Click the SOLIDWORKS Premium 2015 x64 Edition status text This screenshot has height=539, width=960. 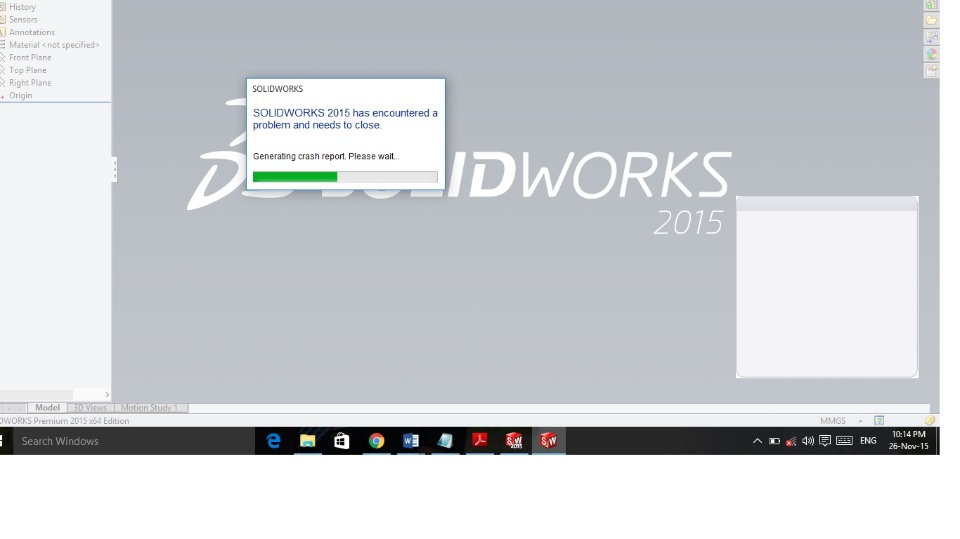pos(64,421)
